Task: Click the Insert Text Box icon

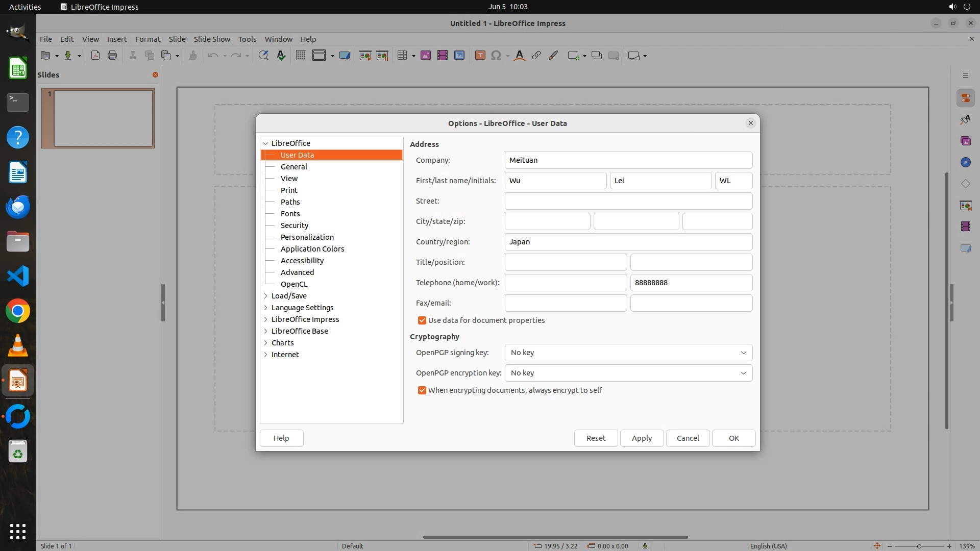Action: coord(480,56)
